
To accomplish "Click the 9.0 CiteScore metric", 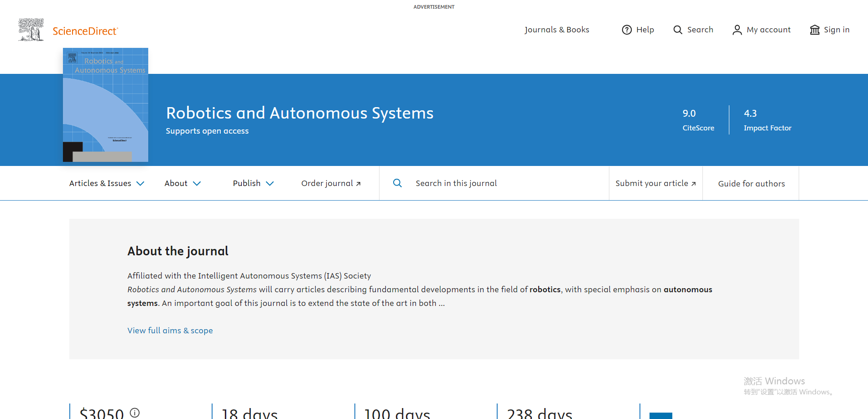I will [698, 120].
